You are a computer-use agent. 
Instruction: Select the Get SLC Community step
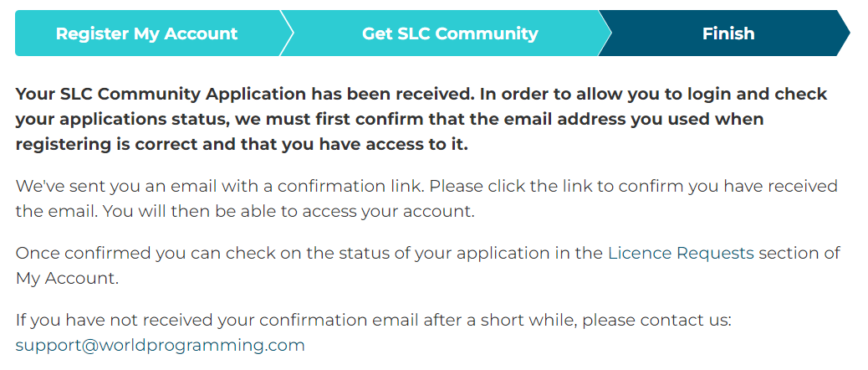point(450,33)
